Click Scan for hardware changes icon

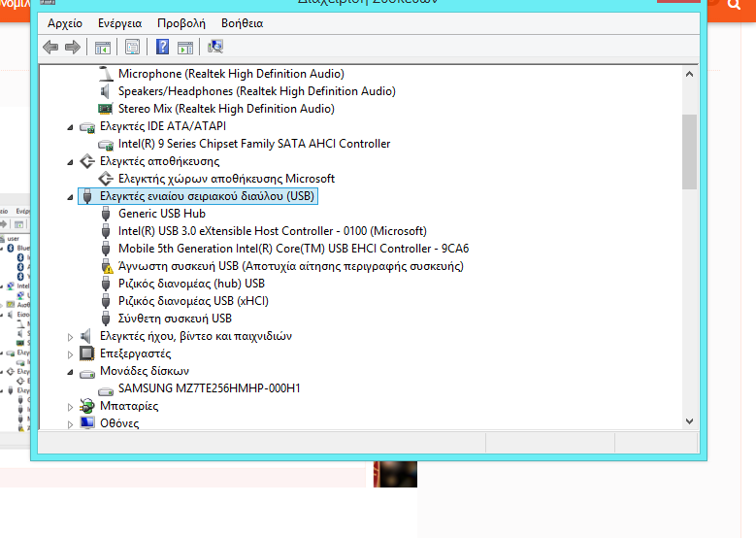[215, 47]
